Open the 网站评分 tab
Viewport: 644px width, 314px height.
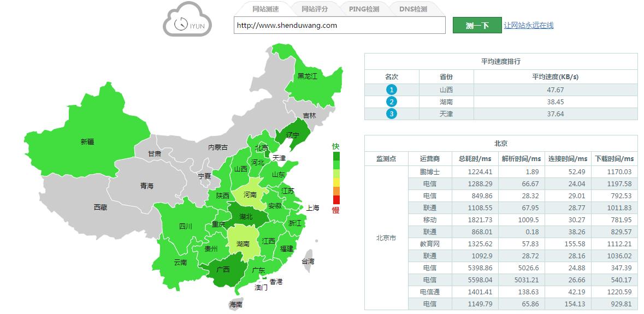click(315, 9)
